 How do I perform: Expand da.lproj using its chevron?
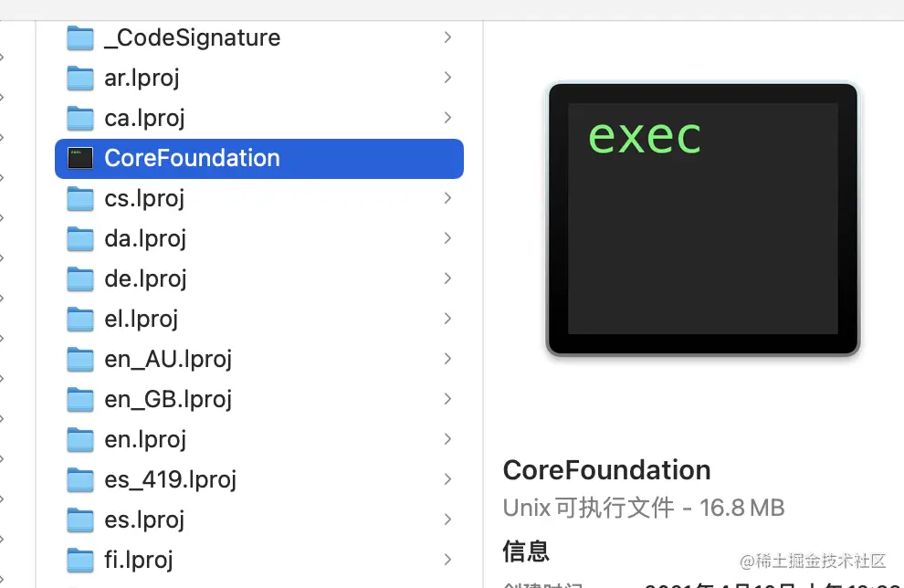click(447, 238)
